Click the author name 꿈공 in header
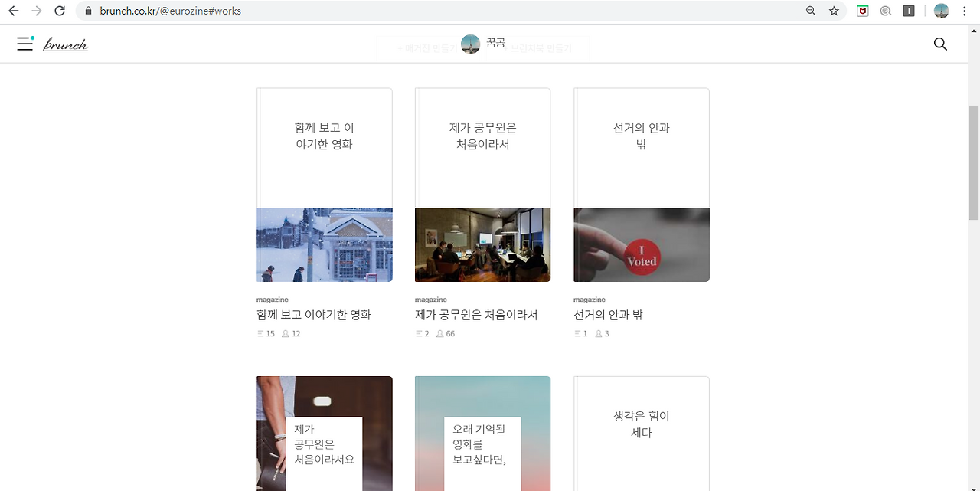The width and height of the screenshot is (980, 491). pyautogui.click(x=496, y=43)
